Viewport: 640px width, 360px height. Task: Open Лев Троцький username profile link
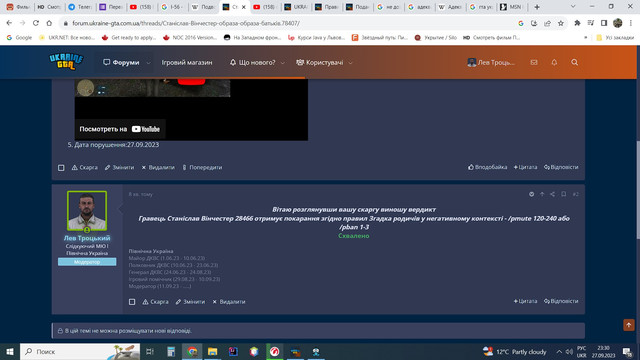click(x=87, y=238)
